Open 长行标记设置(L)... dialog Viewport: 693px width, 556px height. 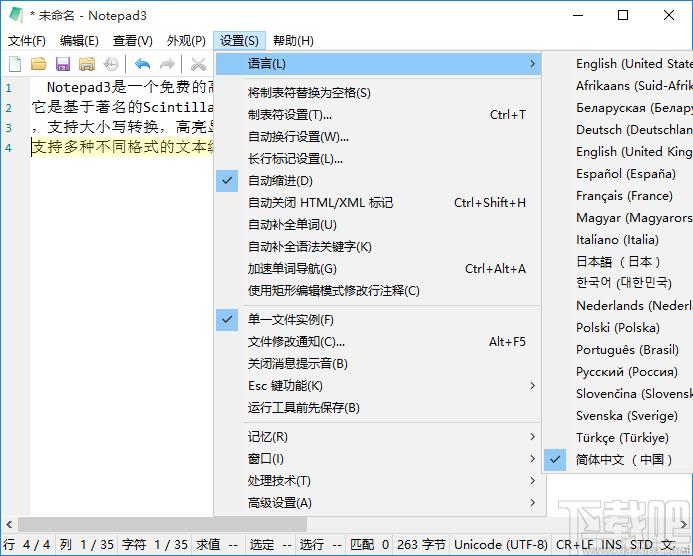(x=378, y=159)
